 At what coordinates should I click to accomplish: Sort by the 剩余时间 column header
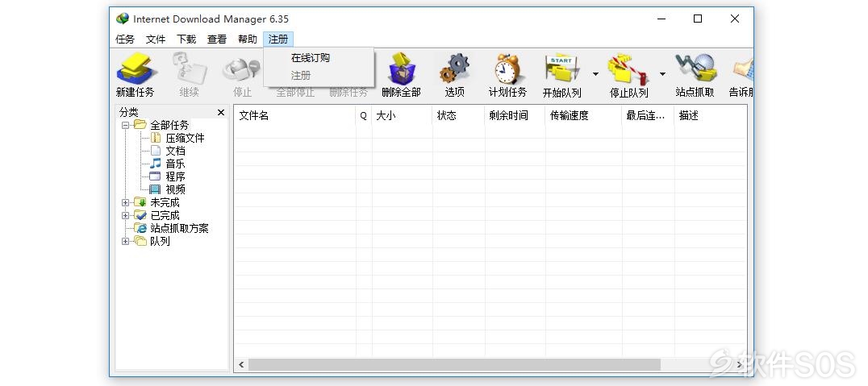point(515,115)
